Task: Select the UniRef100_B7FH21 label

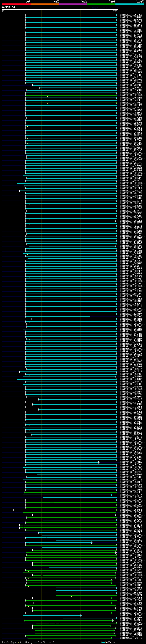Action: tap(131, 53)
